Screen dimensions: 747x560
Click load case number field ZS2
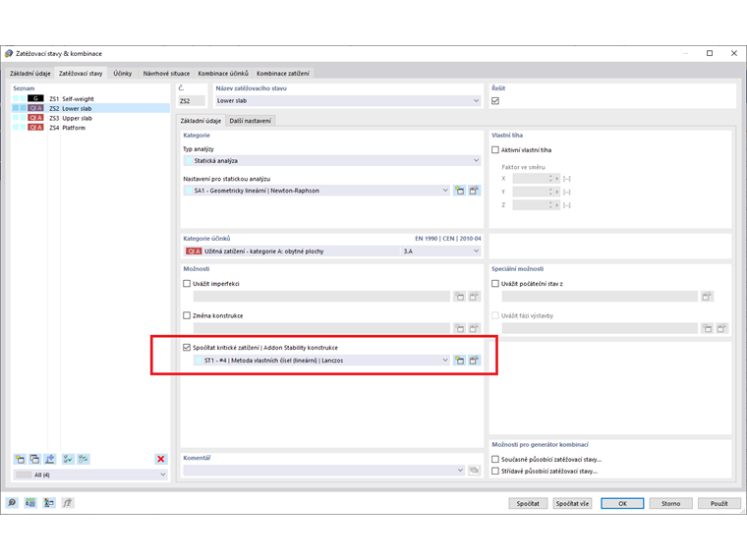point(192,101)
